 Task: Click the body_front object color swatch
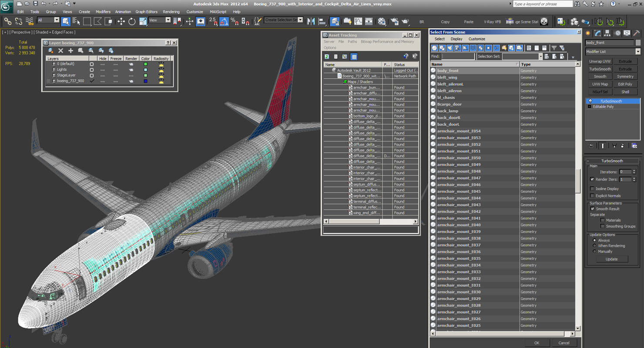coord(638,43)
